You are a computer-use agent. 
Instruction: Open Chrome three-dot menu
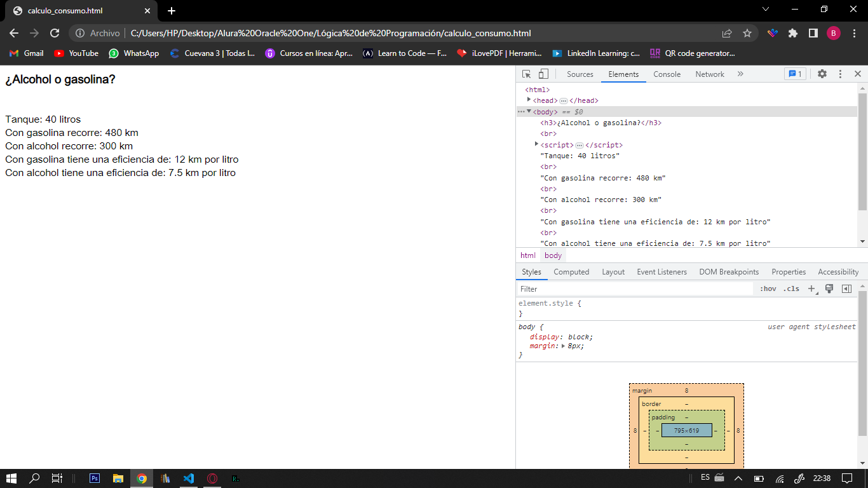[854, 33]
